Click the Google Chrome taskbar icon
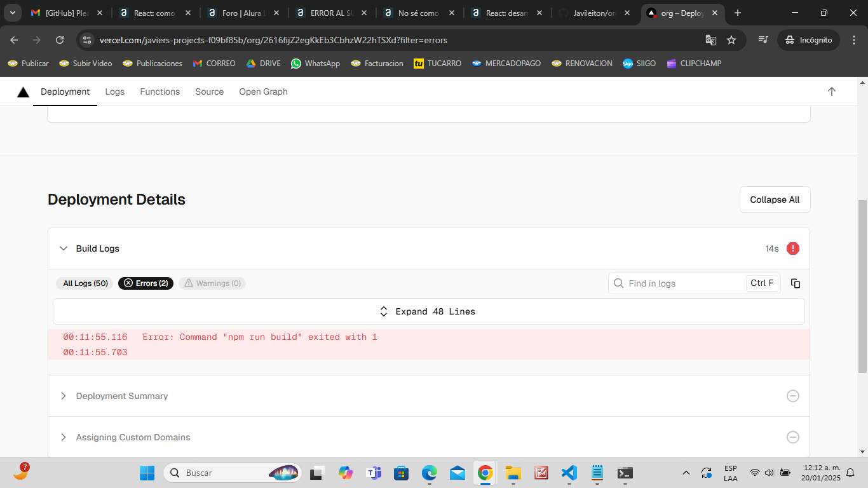 (x=485, y=473)
